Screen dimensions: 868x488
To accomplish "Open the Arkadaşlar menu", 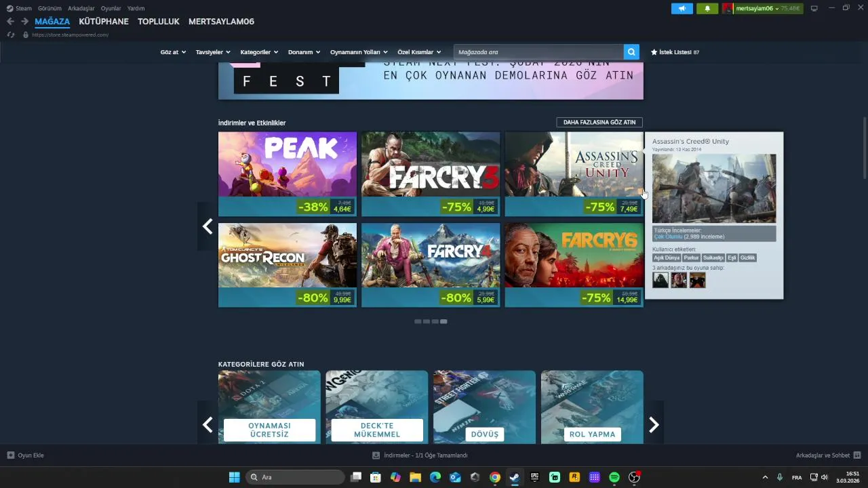I will (x=81, y=8).
